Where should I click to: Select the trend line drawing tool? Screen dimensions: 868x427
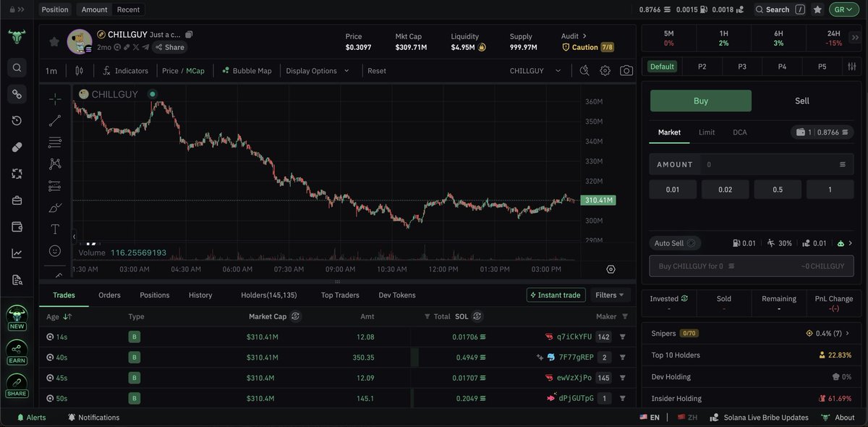coord(55,121)
